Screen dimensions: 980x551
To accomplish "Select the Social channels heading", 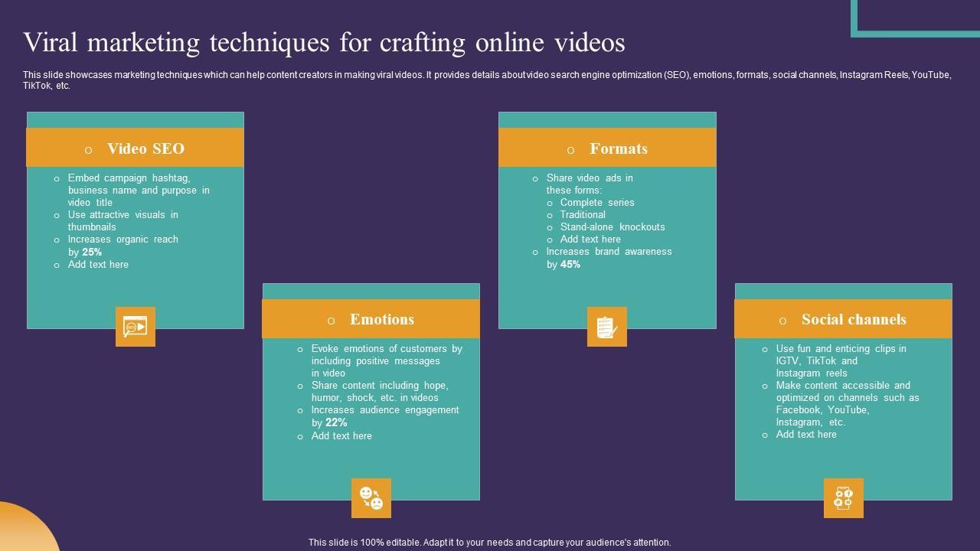I will 854,319.
